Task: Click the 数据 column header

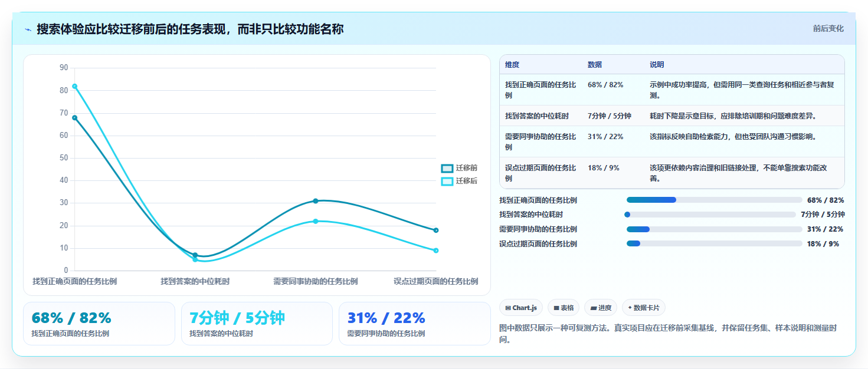Action: (595, 65)
